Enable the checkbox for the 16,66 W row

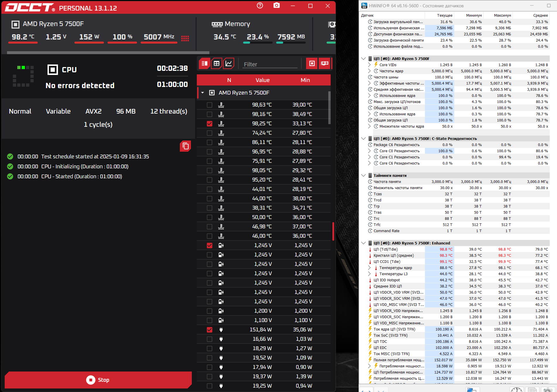click(x=209, y=339)
